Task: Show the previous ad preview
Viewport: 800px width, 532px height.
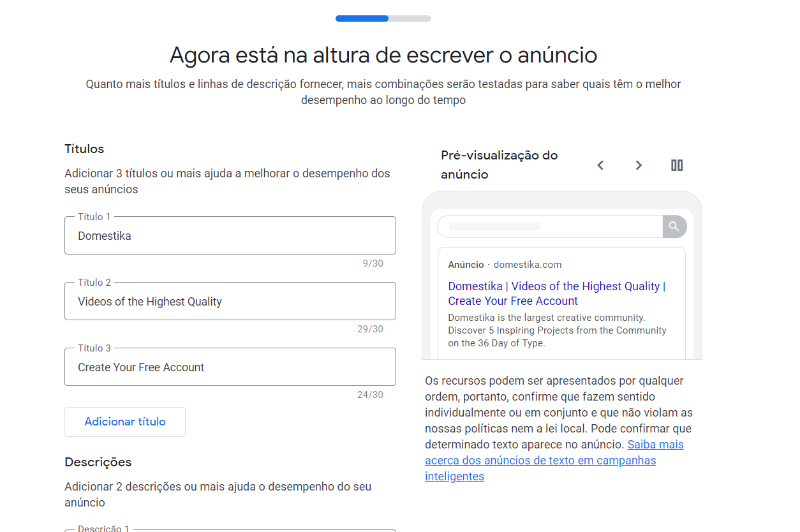Action: click(600, 165)
